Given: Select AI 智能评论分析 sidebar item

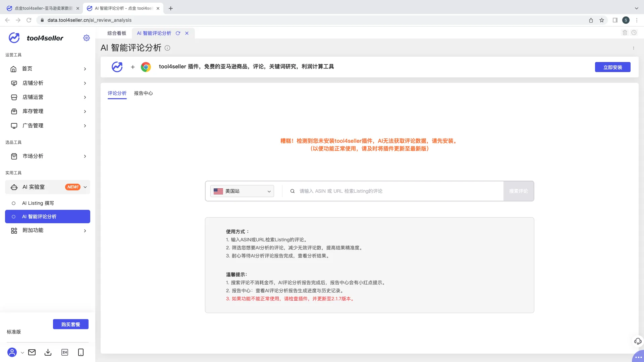Looking at the screenshot, I should [x=48, y=217].
